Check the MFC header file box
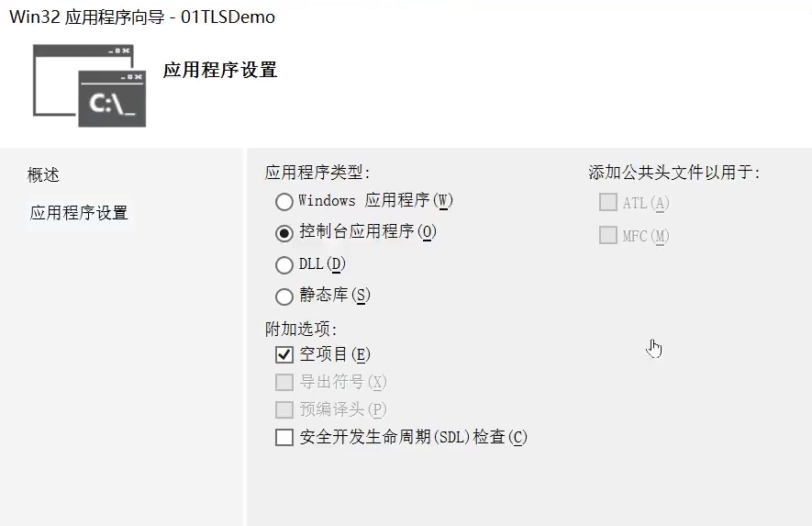This screenshot has width=812, height=526. 607,235
